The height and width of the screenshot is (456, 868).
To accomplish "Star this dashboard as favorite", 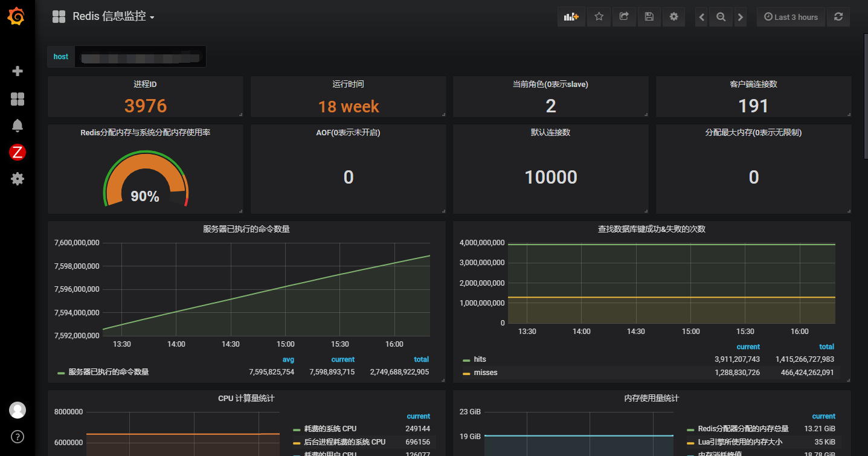I will [x=599, y=17].
